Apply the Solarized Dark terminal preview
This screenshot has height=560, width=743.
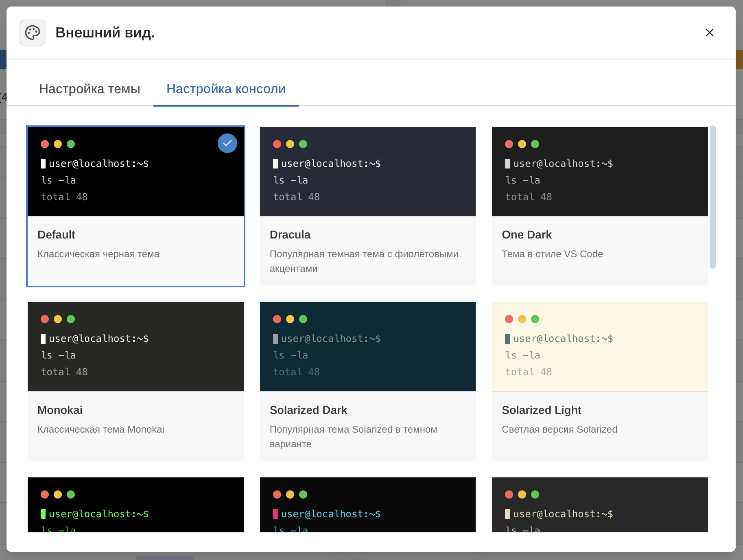click(x=367, y=346)
